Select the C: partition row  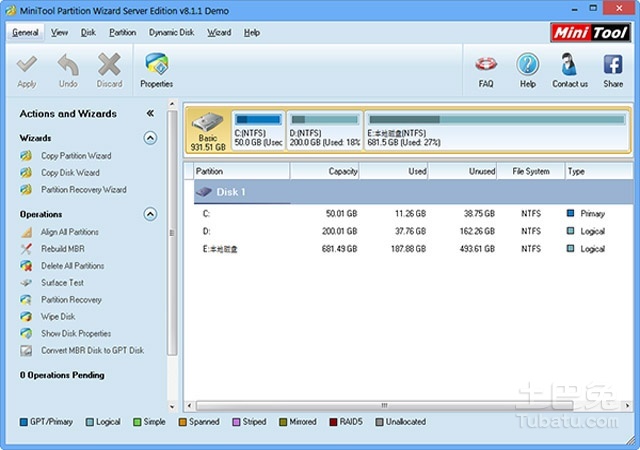click(x=413, y=214)
